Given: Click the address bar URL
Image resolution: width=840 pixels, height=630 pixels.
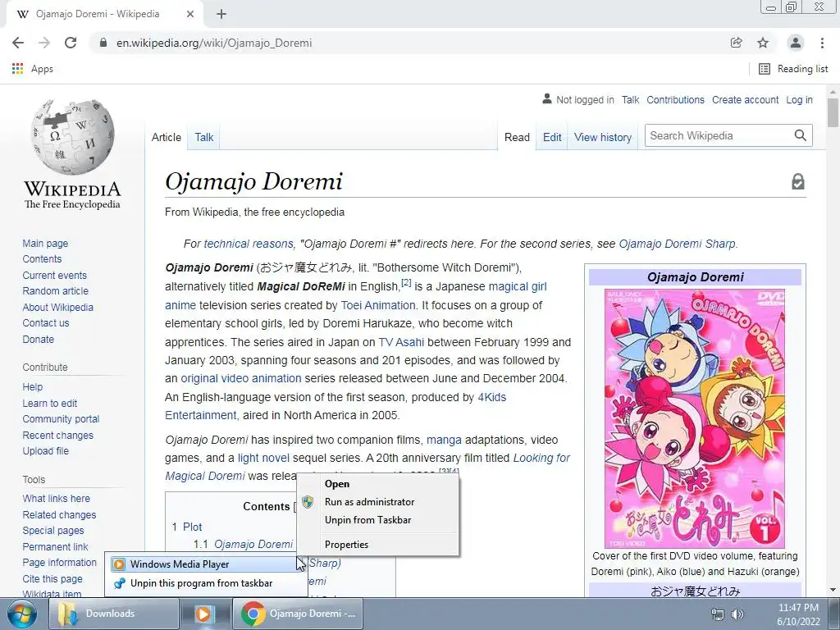Looking at the screenshot, I should pos(214,43).
